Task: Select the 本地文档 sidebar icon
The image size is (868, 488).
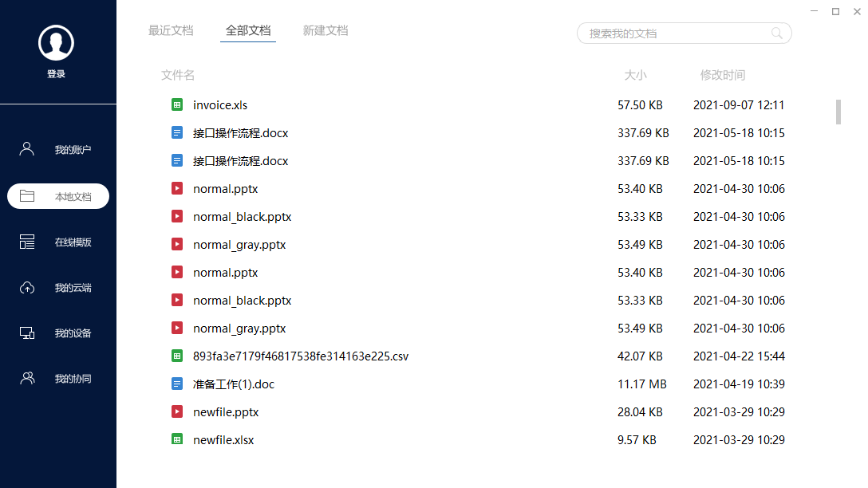Action: (x=26, y=196)
